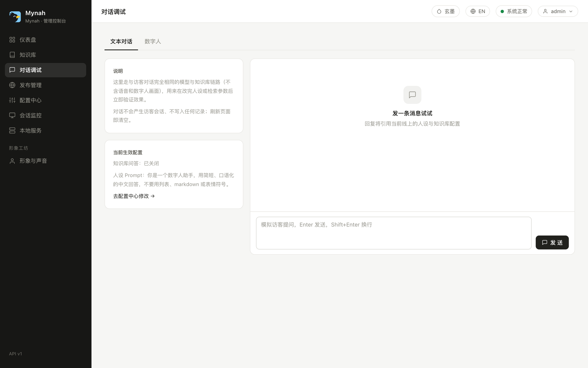
Task: Open the admin dropdown chevron
Action: [571, 11]
